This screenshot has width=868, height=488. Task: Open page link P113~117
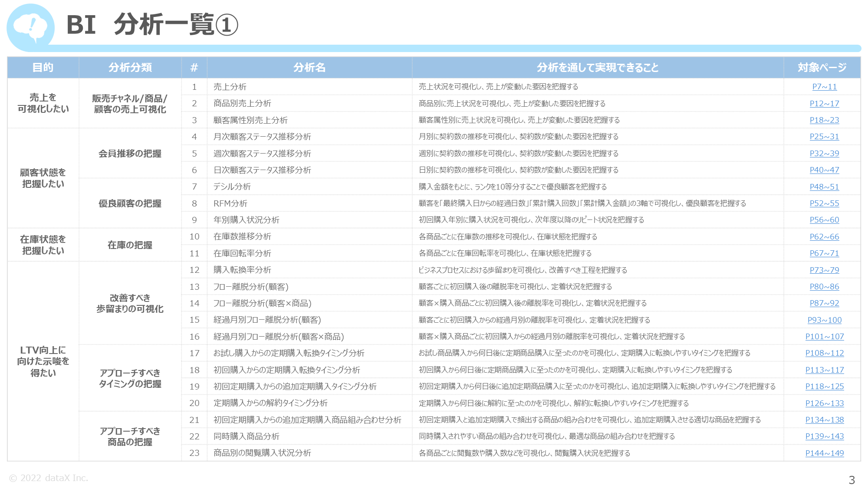[824, 370]
